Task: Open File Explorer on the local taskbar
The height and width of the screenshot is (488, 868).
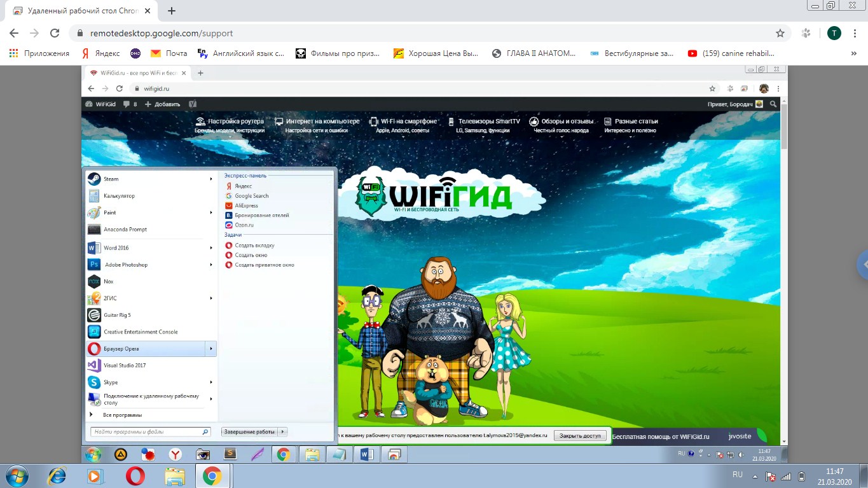Action: (x=174, y=476)
